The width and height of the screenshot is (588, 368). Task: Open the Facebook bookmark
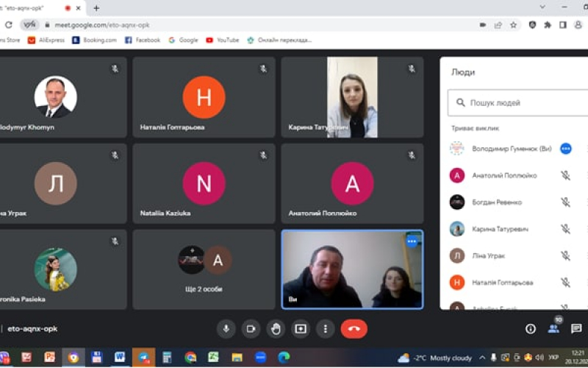click(x=143, y=40)
